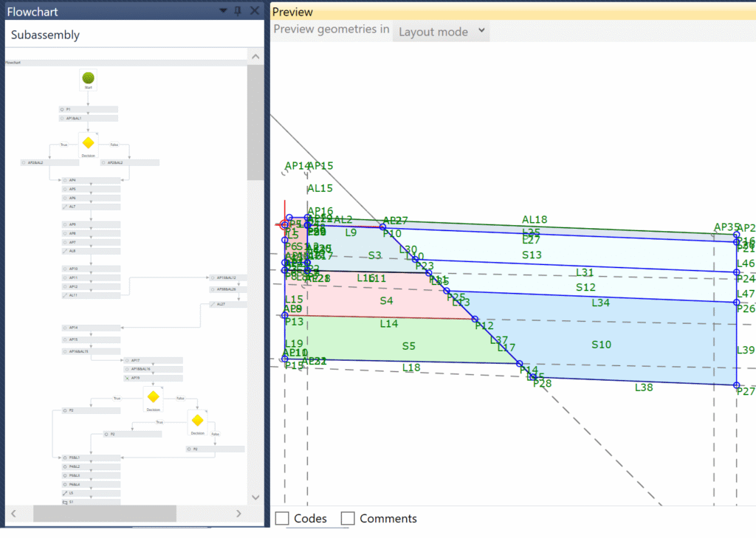The image size is (756, 538).
Task: Click the green Start node icon
Action: click(x=89, y=78)
